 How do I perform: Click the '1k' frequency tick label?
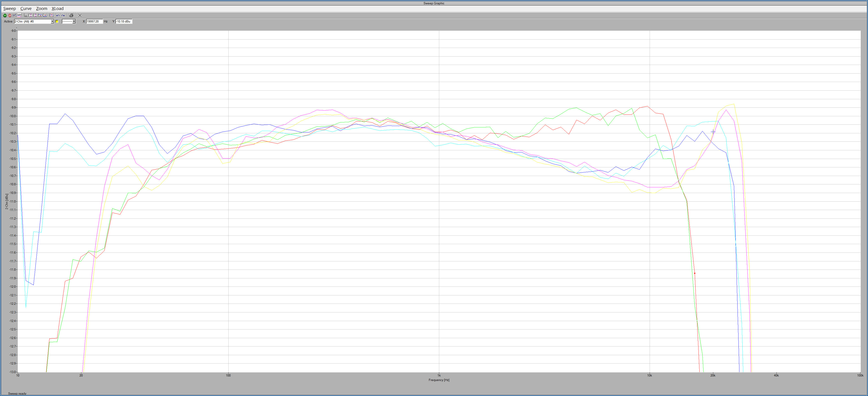[439, 375]
